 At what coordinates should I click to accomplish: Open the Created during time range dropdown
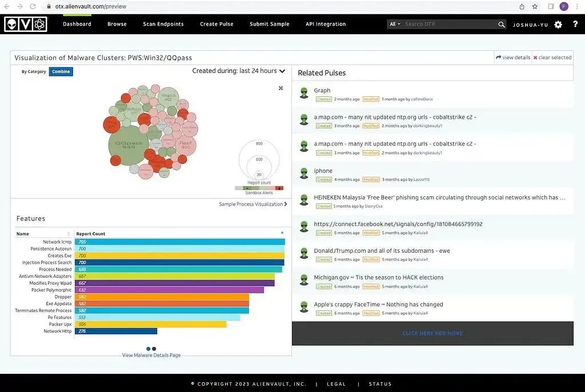pos(238,71)
